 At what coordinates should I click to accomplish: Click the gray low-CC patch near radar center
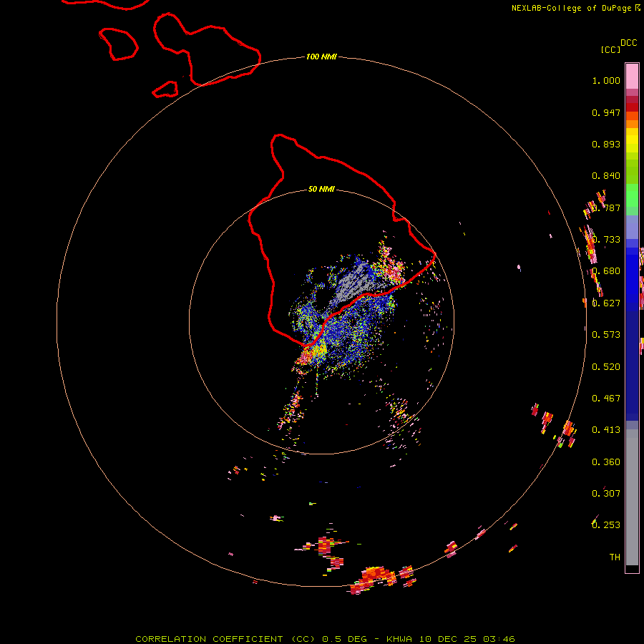[x=356, y=283]
